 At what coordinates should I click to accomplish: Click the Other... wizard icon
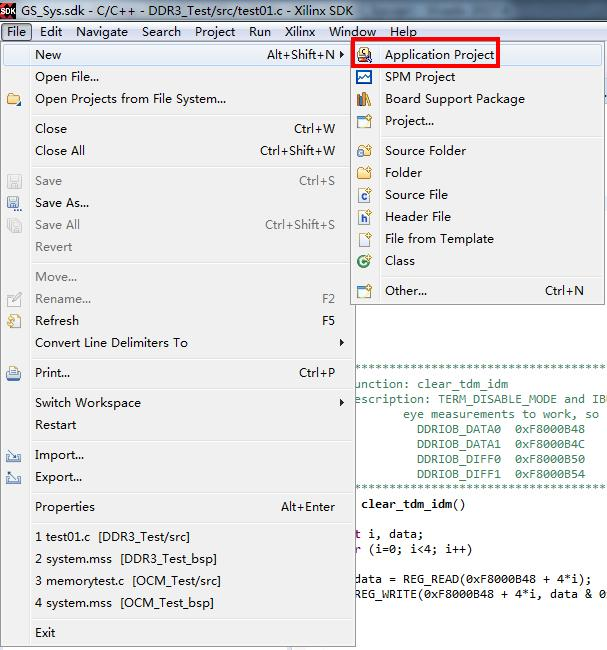364,291
